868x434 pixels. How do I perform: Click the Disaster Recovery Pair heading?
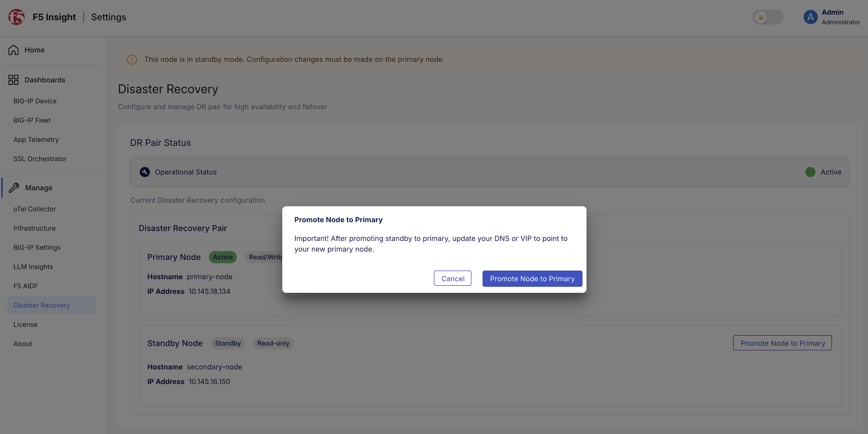183,228
